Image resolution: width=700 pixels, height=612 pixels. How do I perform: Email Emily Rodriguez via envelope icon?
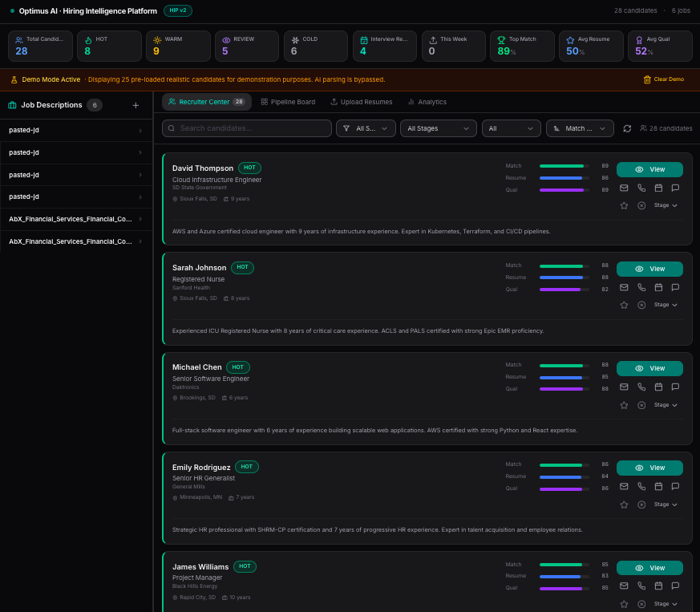624,486
